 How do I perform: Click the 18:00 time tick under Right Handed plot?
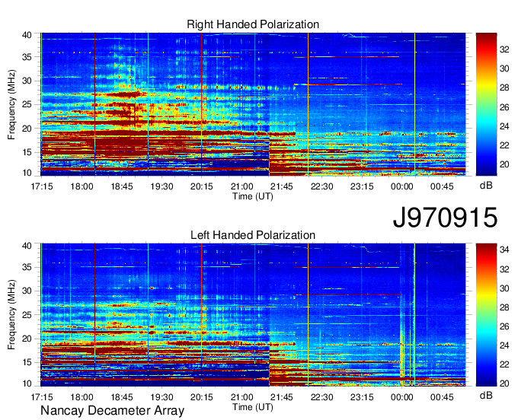point(82,186)
